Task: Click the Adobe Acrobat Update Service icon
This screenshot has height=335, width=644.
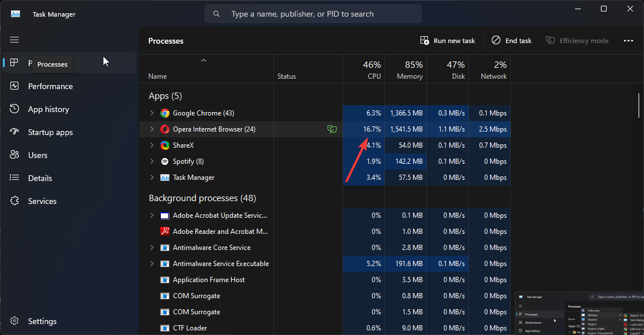Action: [x=165, y=215]
